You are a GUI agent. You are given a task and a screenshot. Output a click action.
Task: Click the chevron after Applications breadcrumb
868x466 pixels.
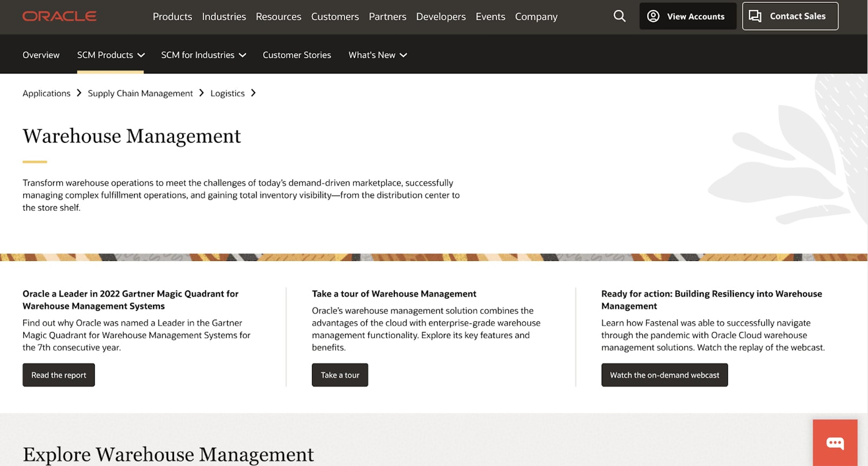(79, 93)
